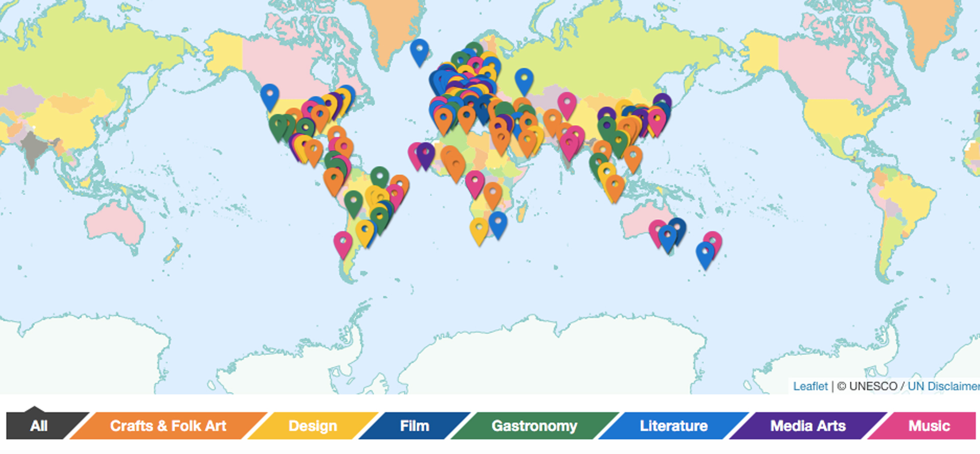Click the purple Media Arts pin in West Africa

(425, 156)
